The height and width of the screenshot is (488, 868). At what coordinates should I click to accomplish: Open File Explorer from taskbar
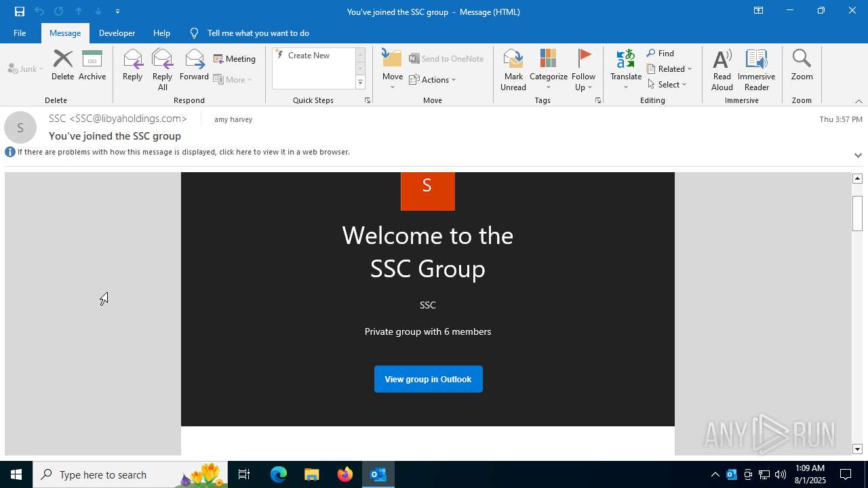[x=311, y=474]
